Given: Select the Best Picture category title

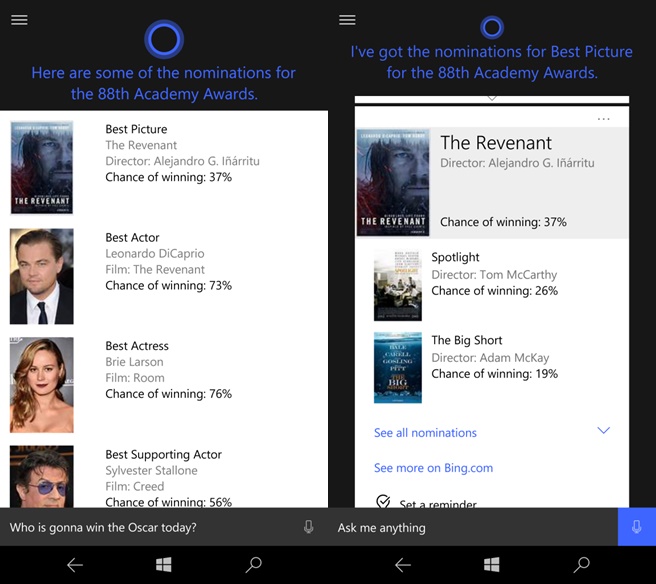Looking at the screenshot, I should (136, 129).
